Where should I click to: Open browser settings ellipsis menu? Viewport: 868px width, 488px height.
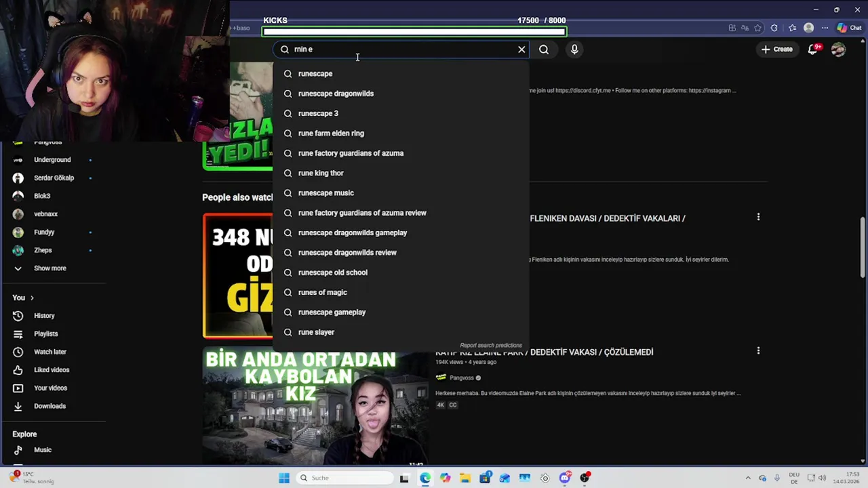click(825, 28)
